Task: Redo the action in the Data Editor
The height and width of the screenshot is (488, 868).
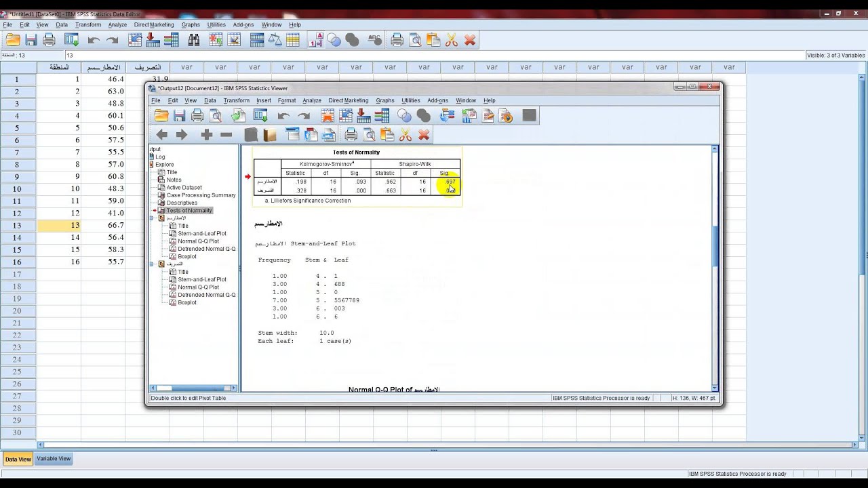Action: point(112,40)
